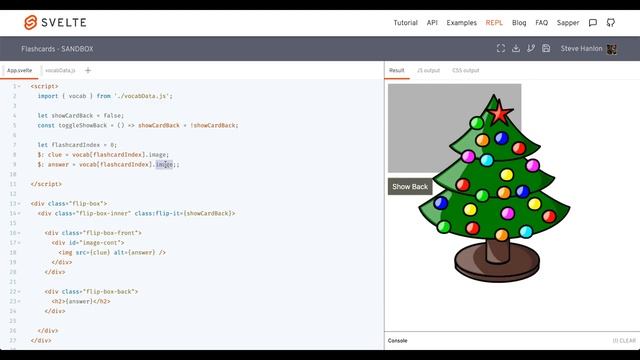Screen dimensions: 640x360
Task: Open the Discord chat icon
Action: 593,23
